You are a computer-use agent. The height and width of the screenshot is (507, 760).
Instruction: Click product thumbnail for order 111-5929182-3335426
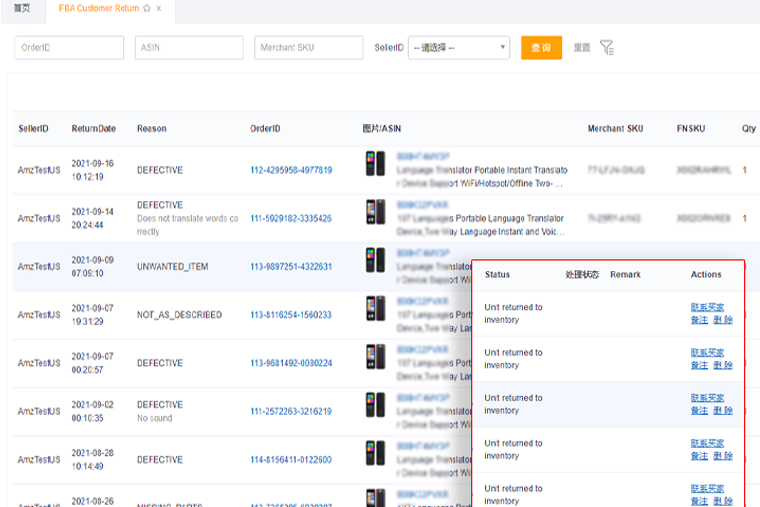(375, 212)
